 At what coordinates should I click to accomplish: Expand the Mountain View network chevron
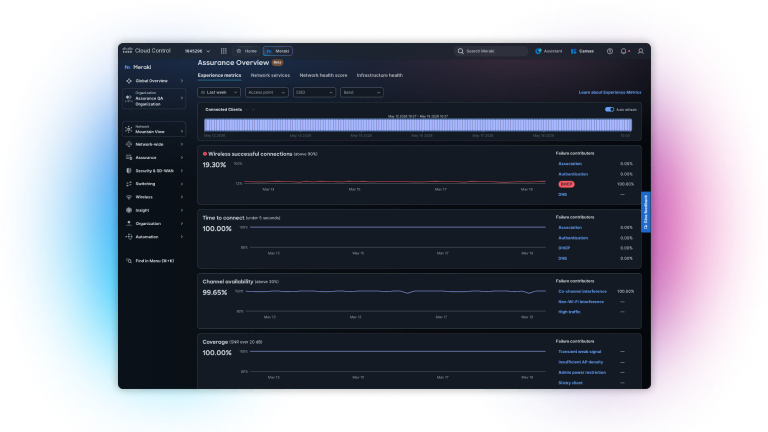click(182, 131)
